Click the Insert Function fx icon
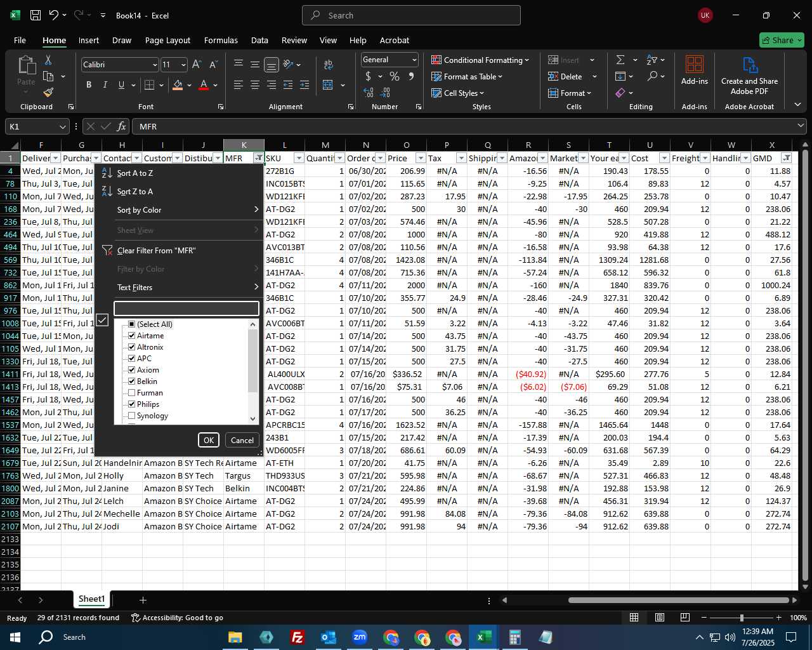This screenshot has width=812, height=650. click(122, 127)
